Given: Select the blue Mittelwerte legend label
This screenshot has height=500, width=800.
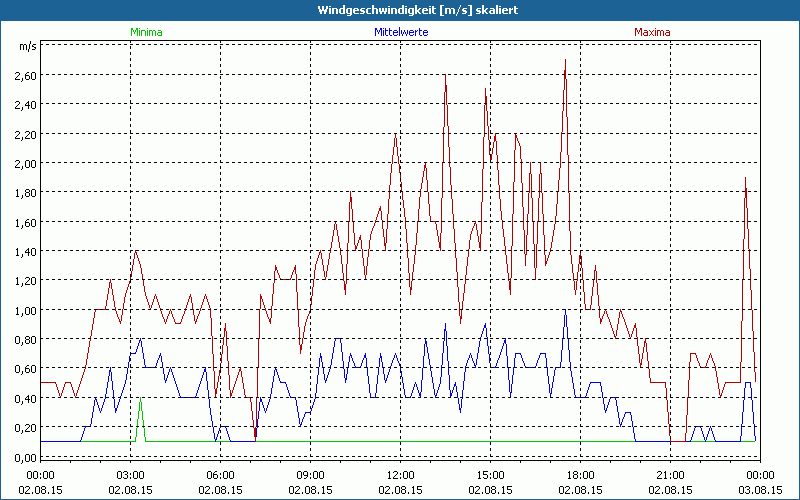Looking at the screenshot, I should pyautogui.click(x=400, y=32).
